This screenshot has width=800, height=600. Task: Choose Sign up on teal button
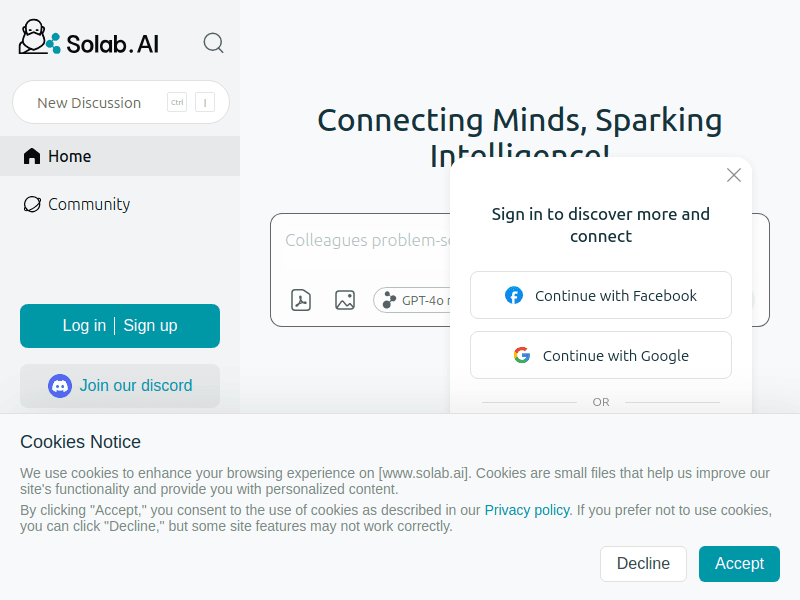pyautogui.click(x=151, y=326)
